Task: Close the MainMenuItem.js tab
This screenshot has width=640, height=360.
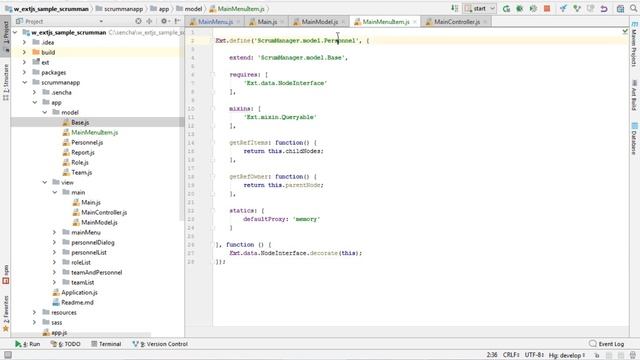Action: click(x=415, y=22)
